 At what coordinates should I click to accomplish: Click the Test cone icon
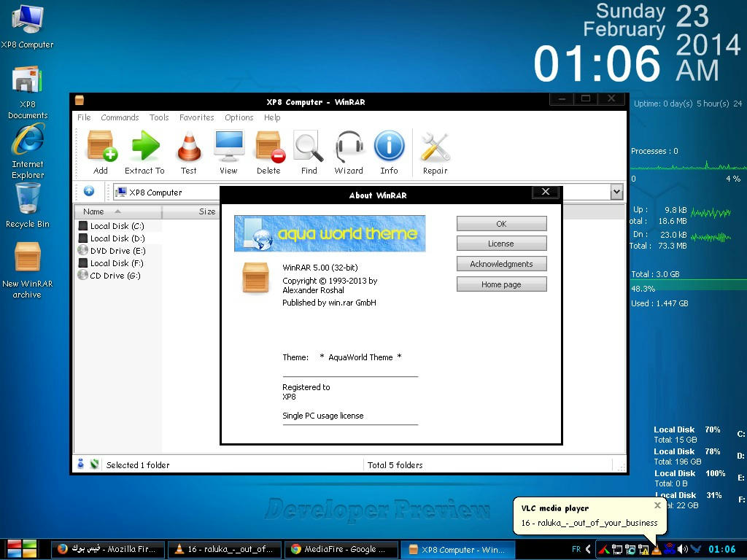pos(189,152)
